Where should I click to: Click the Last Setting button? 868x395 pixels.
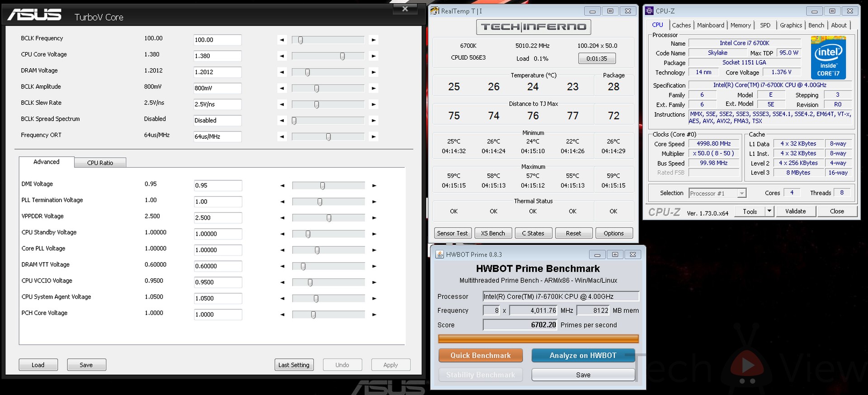tap(294, 365)
